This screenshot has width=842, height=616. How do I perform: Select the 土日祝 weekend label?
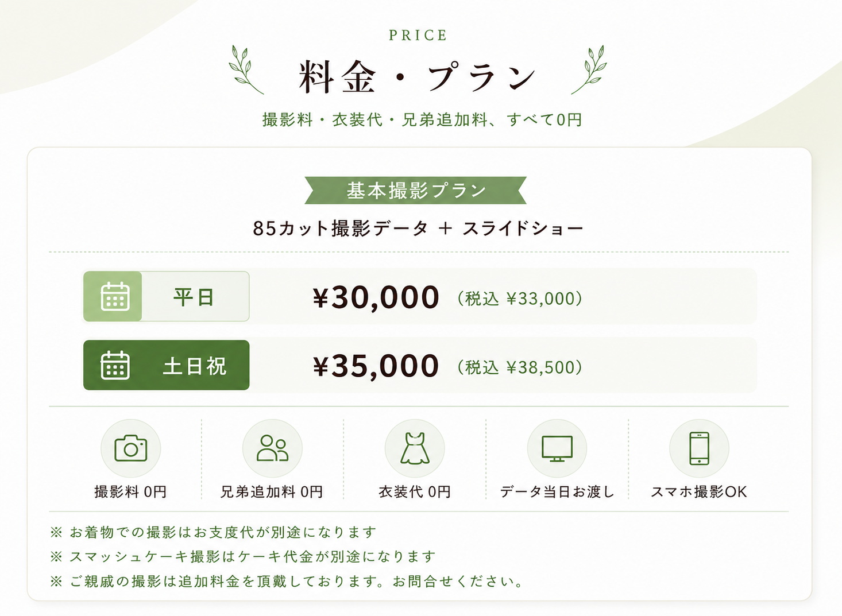pyautogui.click(x=194, y=366)
